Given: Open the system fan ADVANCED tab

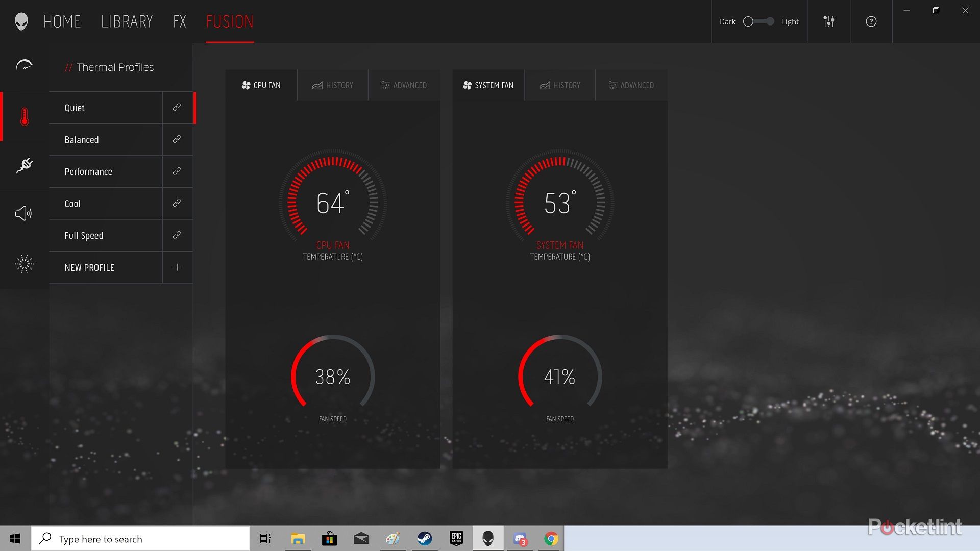Looking at the screenshot, I should point(631,85).
